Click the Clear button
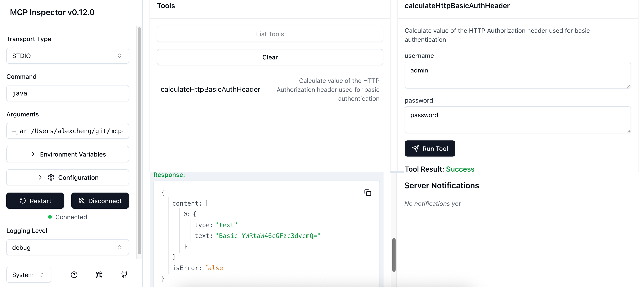 270,57
